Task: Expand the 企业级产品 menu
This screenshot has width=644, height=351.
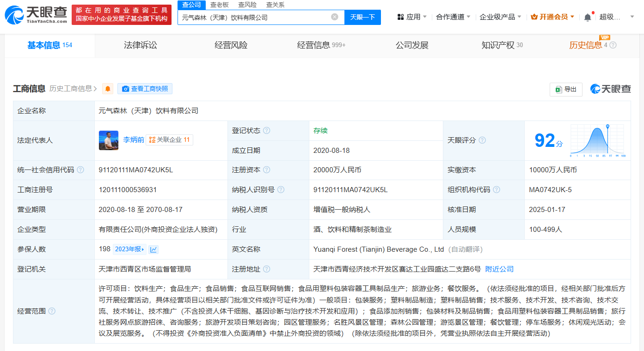Action: tap(500, 17)
